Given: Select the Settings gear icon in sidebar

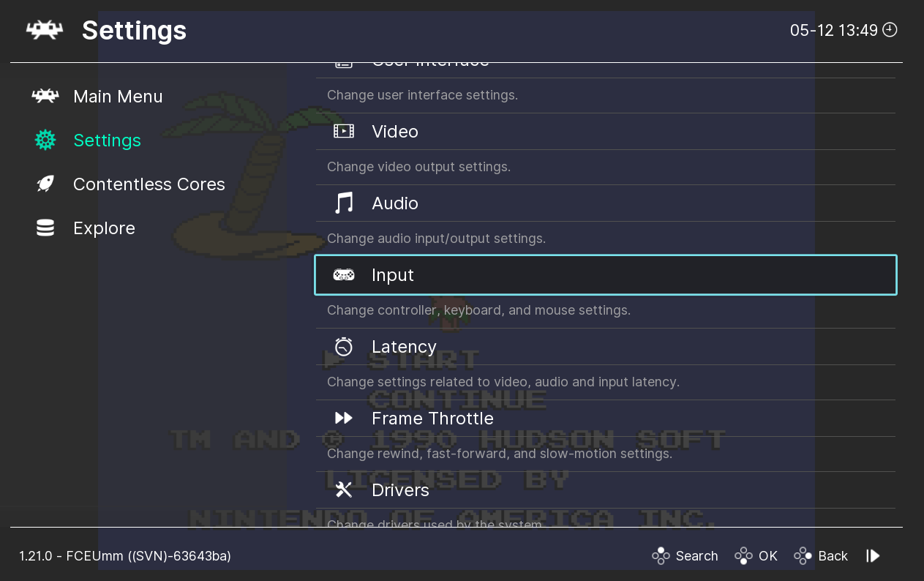Looking at the screenshot, I should tap(45, 140).
